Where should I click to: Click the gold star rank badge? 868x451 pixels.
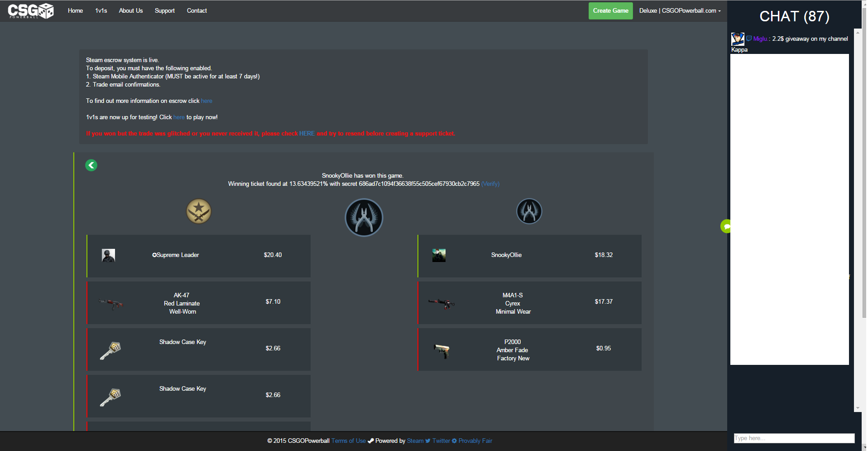199,211
